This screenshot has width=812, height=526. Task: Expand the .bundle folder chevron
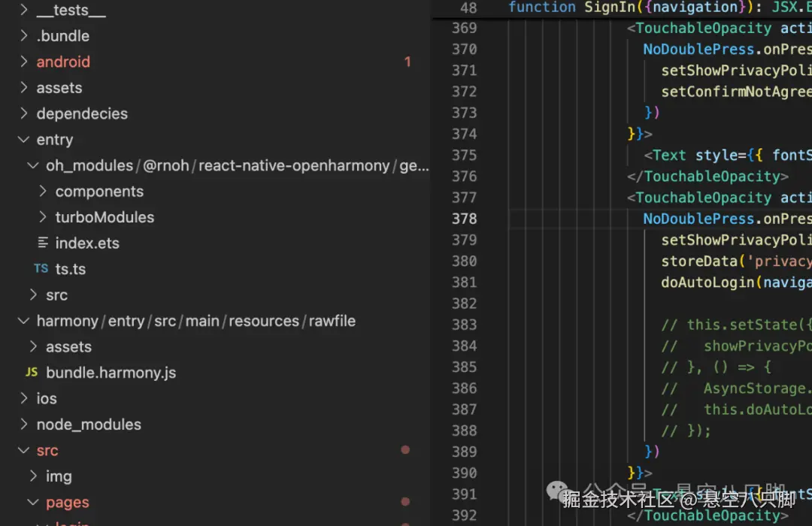click(23, 35)
